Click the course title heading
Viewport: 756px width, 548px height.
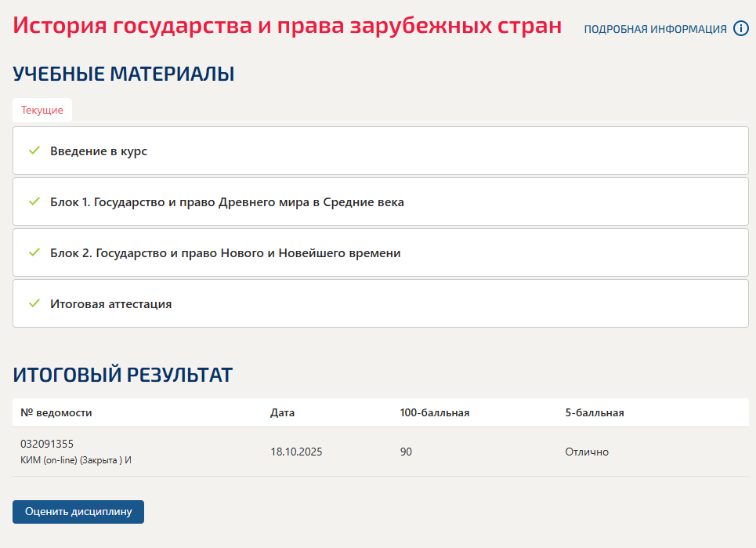click(x=288, y=25)
